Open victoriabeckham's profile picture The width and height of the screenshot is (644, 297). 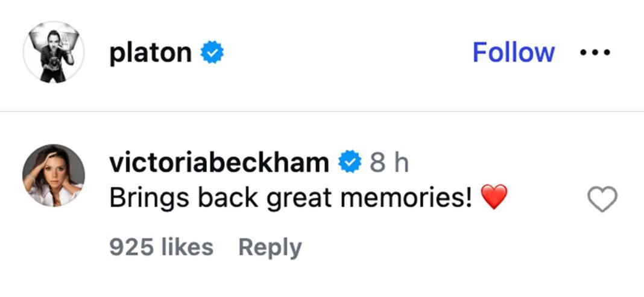53,176
